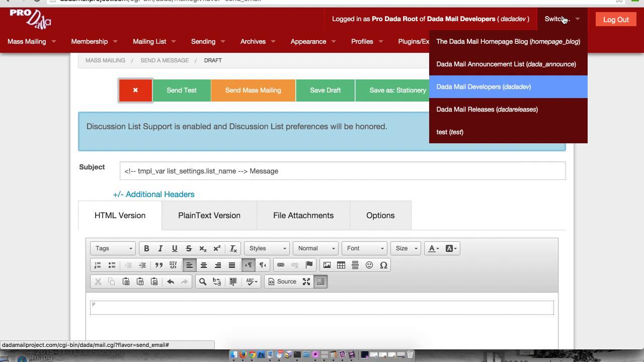Viewport: 644px width, 362px height.
Task: Toggle left-to-right text direction
Action: [249, 265]
